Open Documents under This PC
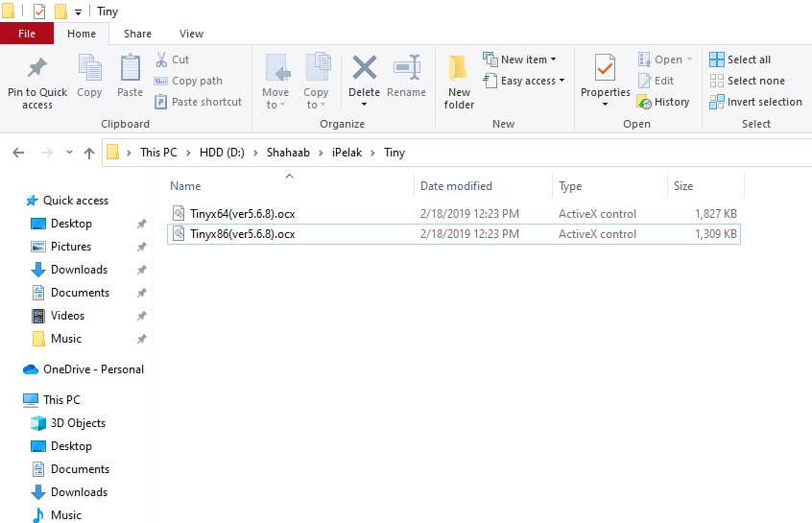 point(80,469)
